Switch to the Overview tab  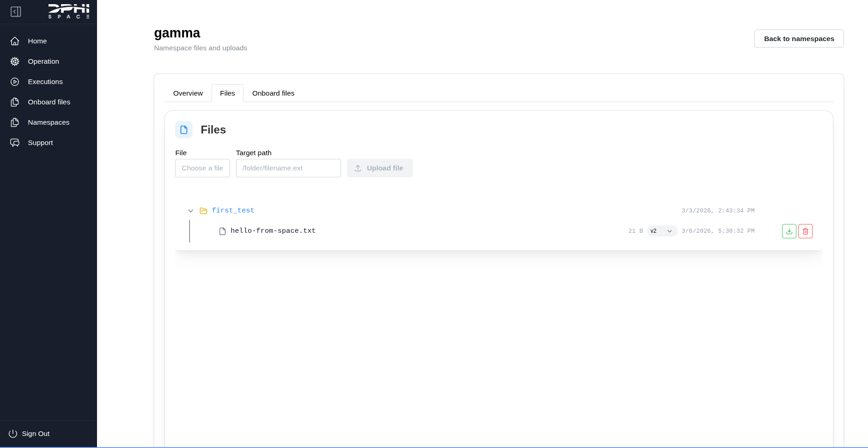coord(188,93)
